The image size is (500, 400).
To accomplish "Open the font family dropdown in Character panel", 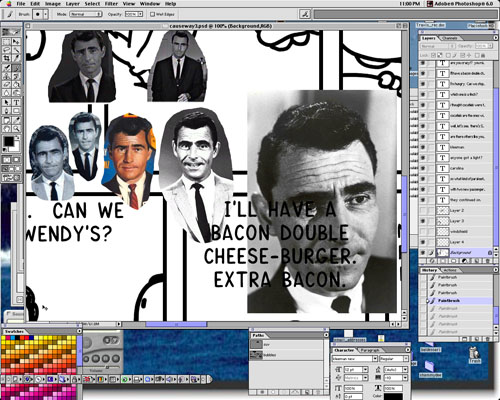I will pos(355,359).
